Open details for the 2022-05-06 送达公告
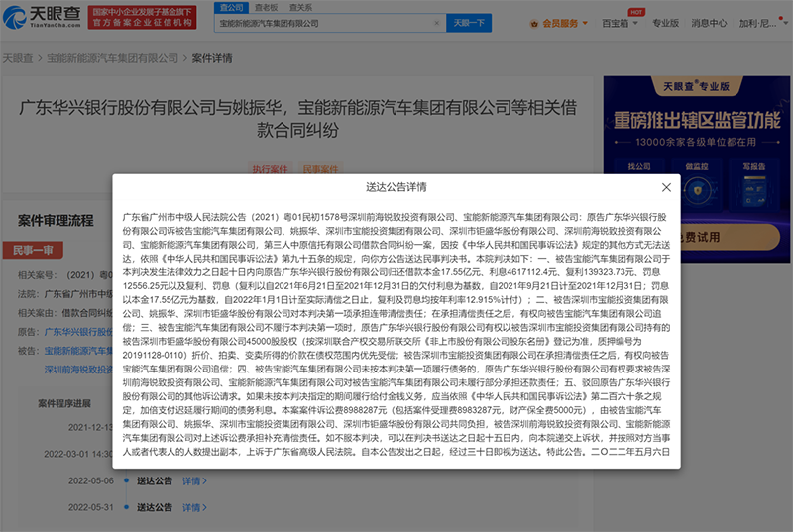This screenshot has width=793, height=532. (194, 480)
